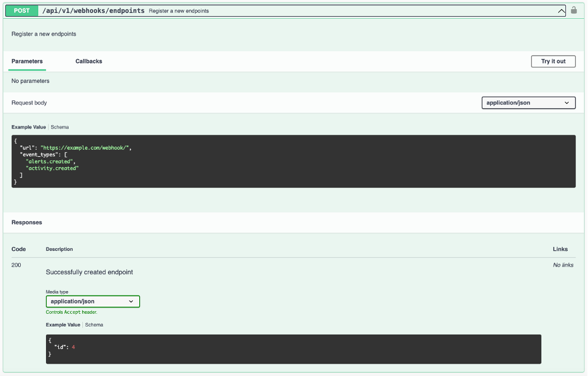
Task: Click the Responses section heading
Action: tap(27, 222)
